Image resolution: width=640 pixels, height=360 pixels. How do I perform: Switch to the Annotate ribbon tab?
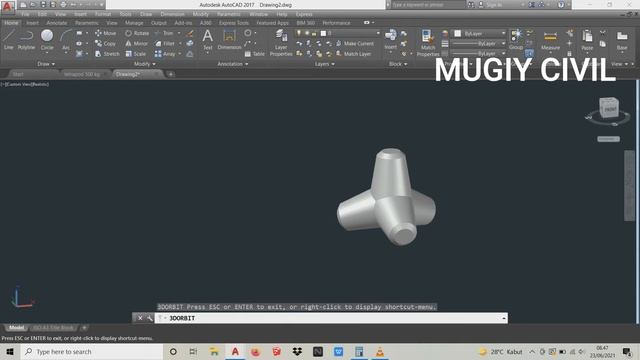56,23
